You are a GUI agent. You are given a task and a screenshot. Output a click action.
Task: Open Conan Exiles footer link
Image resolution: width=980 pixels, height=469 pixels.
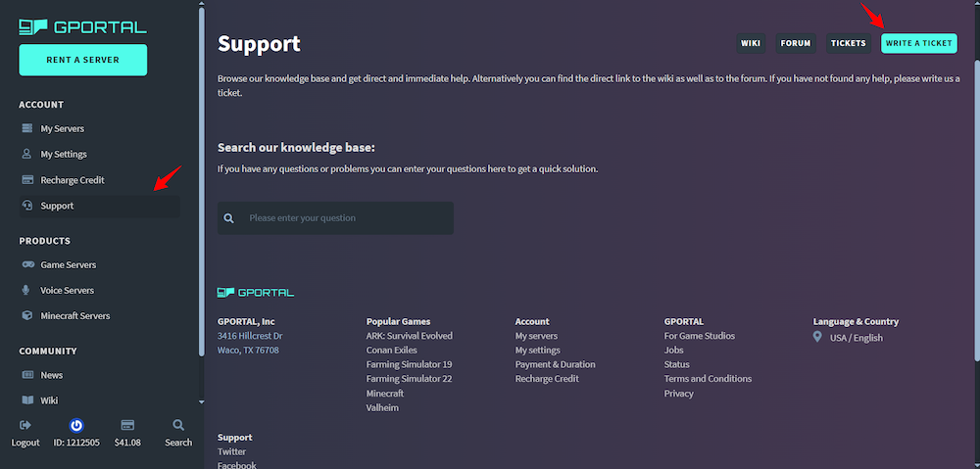pyautogui.click(x=392, y=351)
